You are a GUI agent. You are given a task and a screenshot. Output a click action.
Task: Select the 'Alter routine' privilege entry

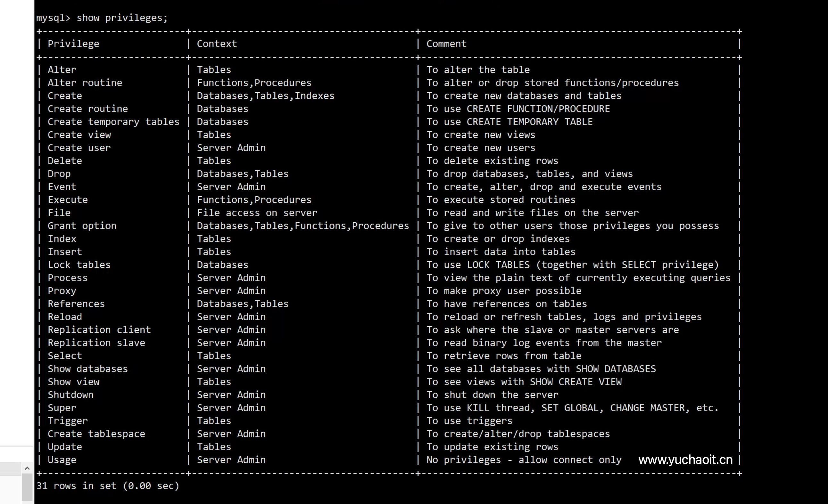click(85, 83)
